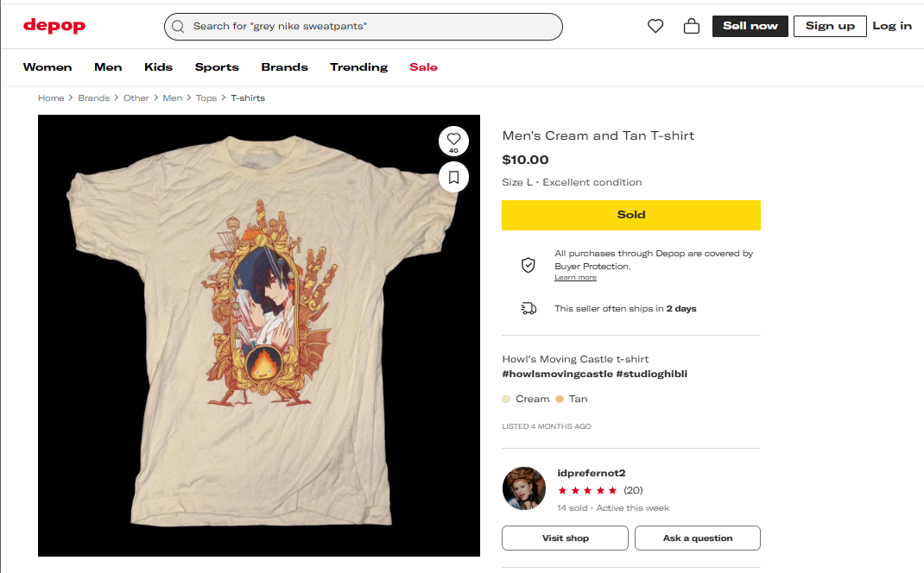Go to Tops in the breadcrumb
Screen dimensions: 924x573
click(x=206, y=98)
